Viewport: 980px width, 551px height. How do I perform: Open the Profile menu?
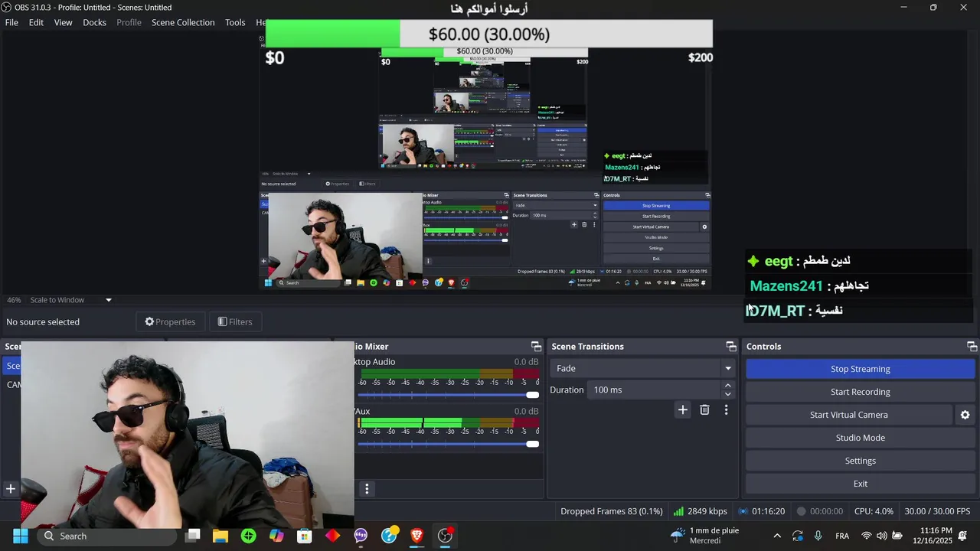129,22
